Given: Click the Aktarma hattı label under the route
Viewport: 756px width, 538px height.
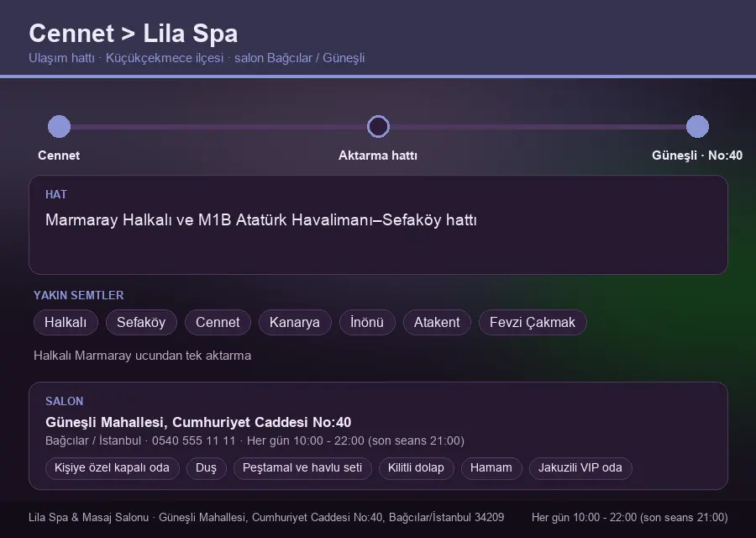Looking at the screenshot, I should pyautogui.click(x=378, y=156).
